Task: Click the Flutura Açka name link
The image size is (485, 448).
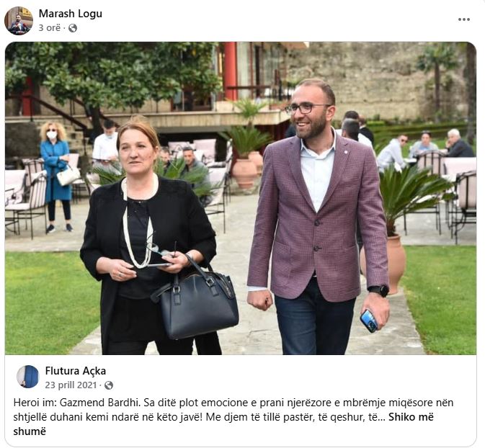Action: coord(76,371)
